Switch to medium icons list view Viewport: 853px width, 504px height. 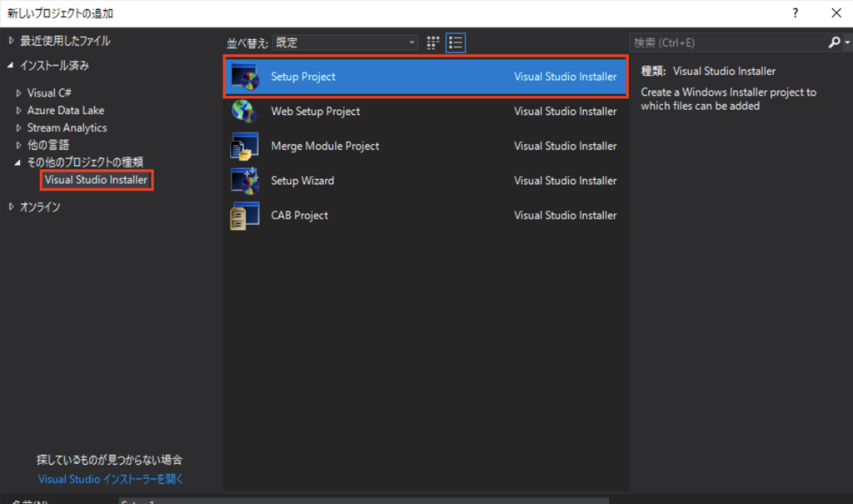[456, 42]
